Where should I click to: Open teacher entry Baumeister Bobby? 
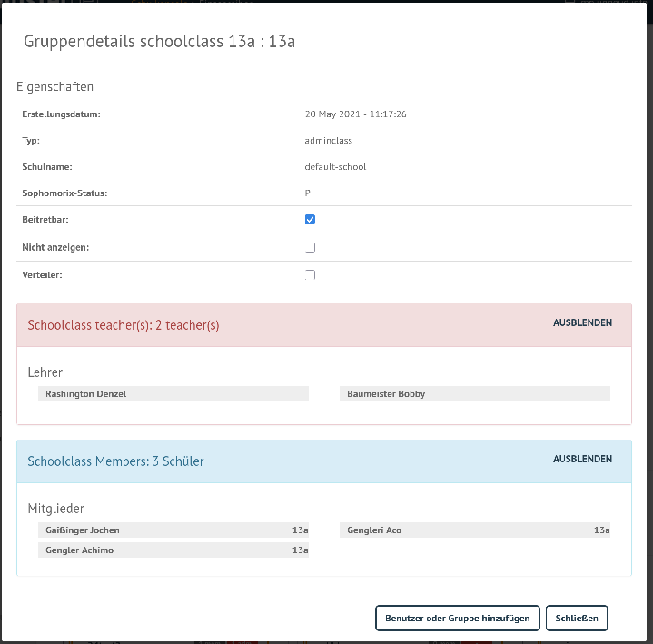(386, 394)
